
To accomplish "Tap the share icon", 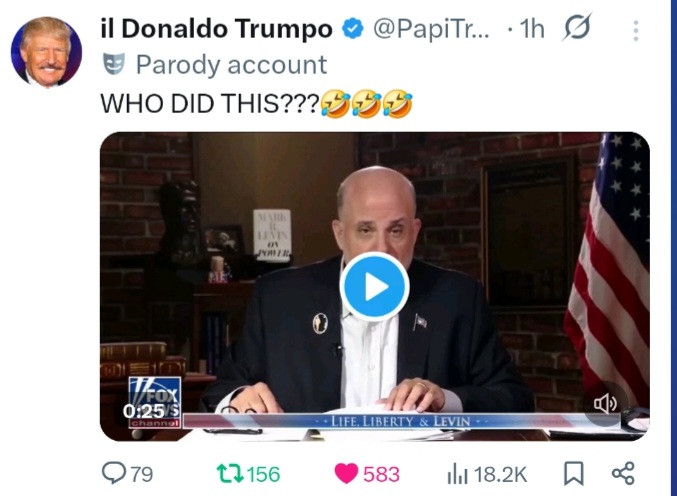I will pos(622,473).
